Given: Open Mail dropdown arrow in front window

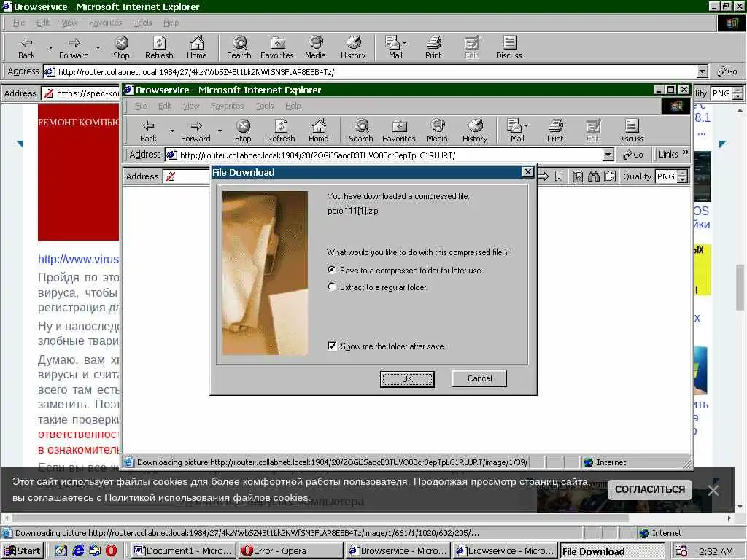Looking at the screenshot, I should pos(527,125).
